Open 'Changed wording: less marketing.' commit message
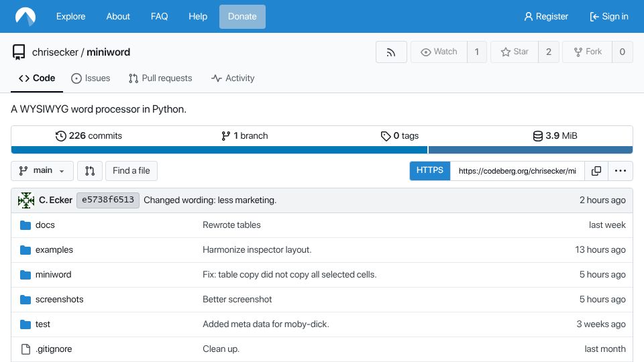Image resolution: width=644 pixels, height=362 pixels. [x=210, y=200]
